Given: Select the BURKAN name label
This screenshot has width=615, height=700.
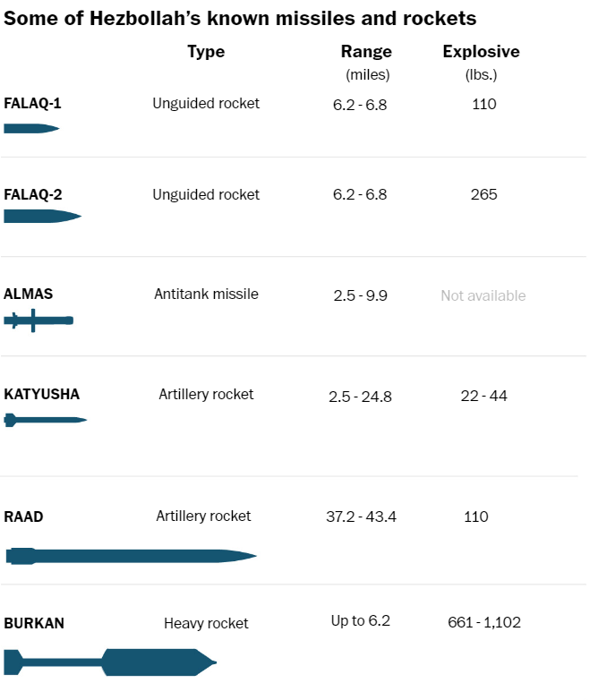Looking at the screenshot, I should tap(34, 623).
